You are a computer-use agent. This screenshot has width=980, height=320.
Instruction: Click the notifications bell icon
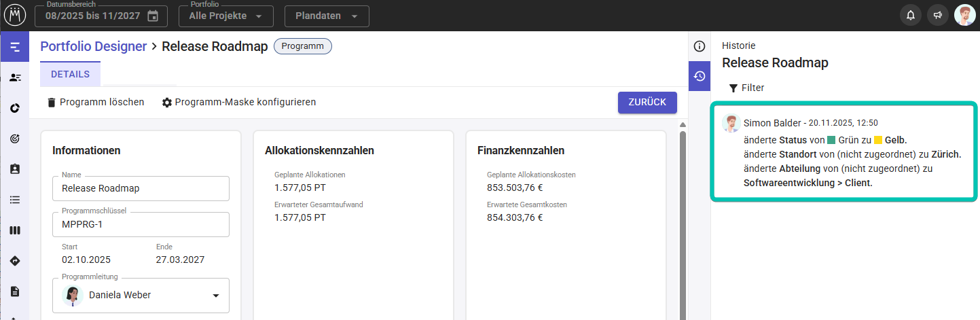click(911, 15)
